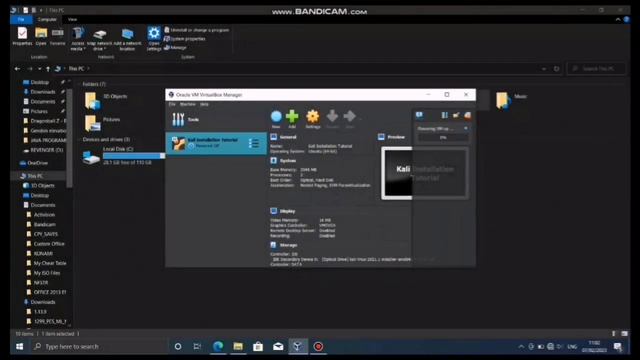
Task: Click the powering VM progress bar
Action: pos(443,138)
